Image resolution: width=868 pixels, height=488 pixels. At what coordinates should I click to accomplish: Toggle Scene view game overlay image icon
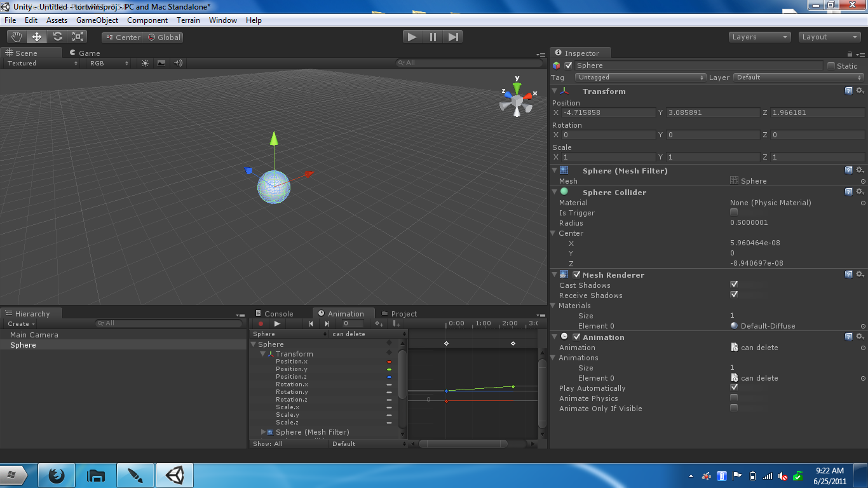161,63
